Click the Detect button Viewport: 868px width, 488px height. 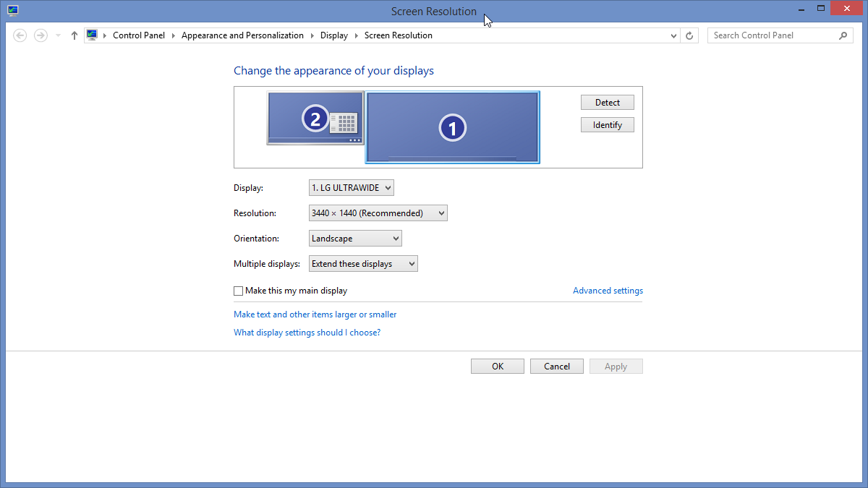[x=608, y=103]
